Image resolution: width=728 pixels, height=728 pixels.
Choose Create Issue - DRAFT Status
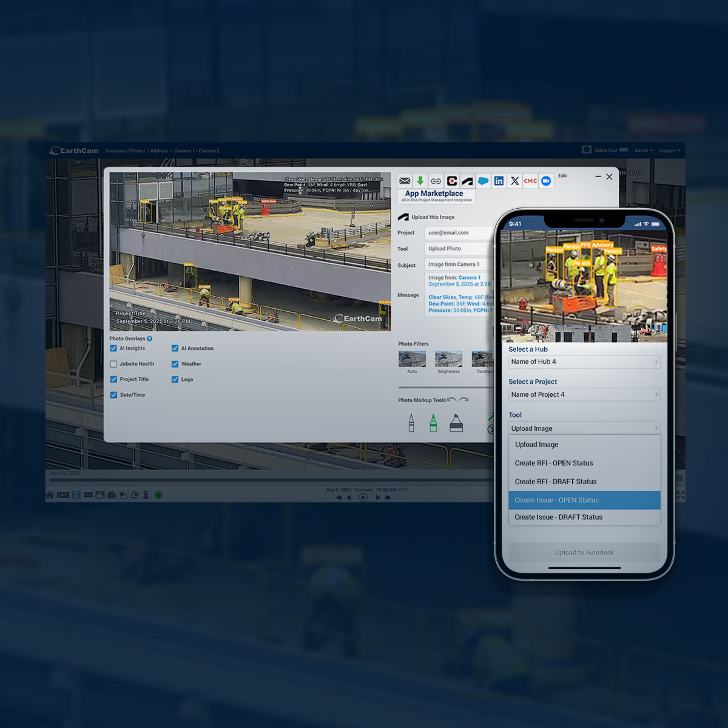click(x=584, y=517)
